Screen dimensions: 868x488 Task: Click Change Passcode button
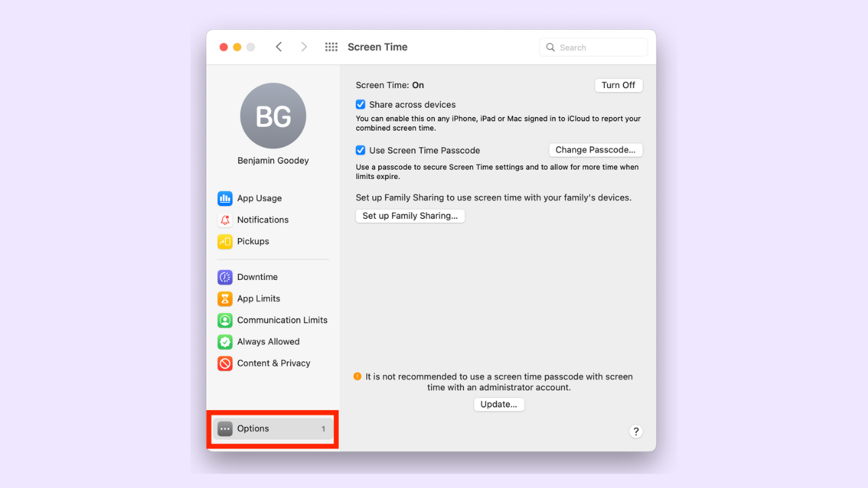595,150
